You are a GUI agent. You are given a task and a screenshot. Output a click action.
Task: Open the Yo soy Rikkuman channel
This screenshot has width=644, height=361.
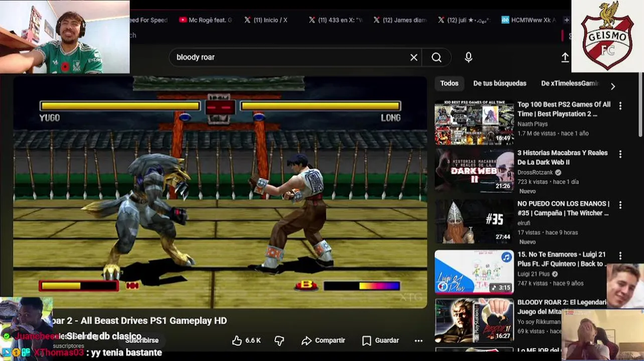tap(539, 322)
